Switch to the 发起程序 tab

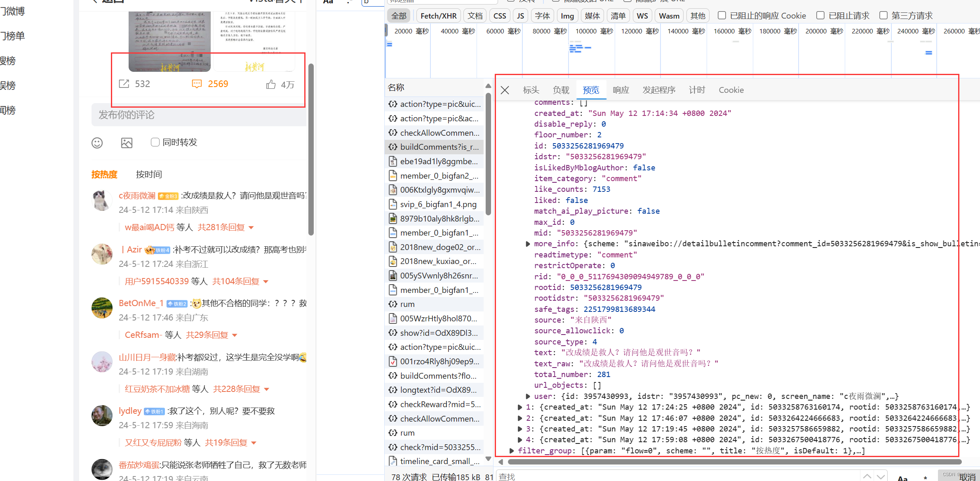point(659,90)
